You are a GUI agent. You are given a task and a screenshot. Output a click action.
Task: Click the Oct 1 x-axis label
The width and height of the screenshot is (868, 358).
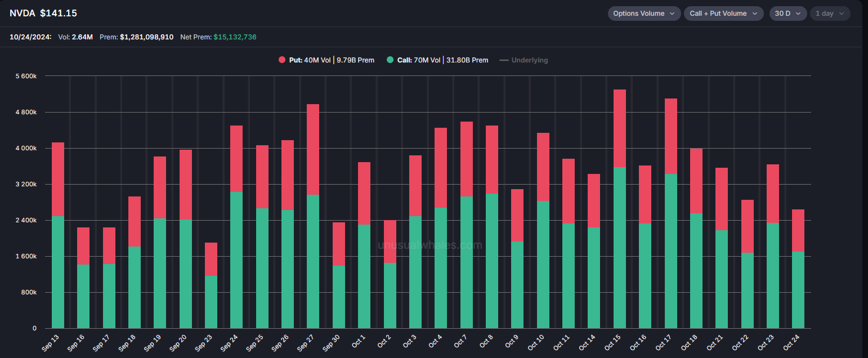coord(358,341)
